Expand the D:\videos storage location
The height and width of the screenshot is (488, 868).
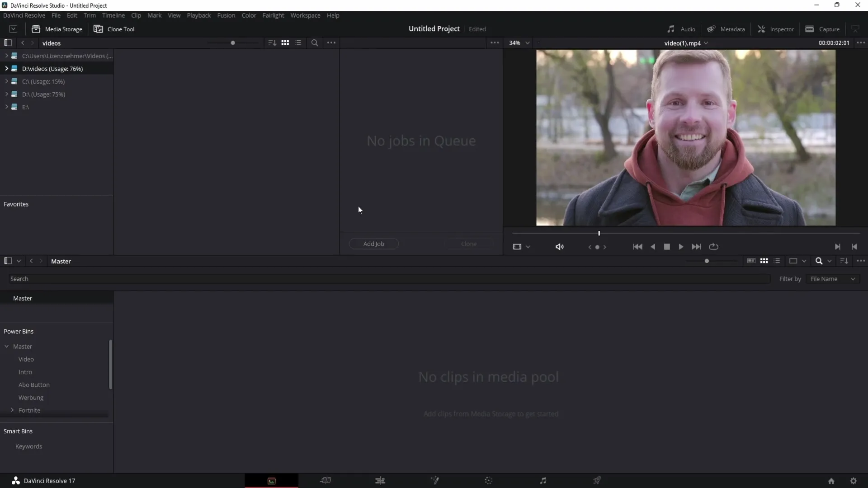pyautogui.click(x=6, y=68)
